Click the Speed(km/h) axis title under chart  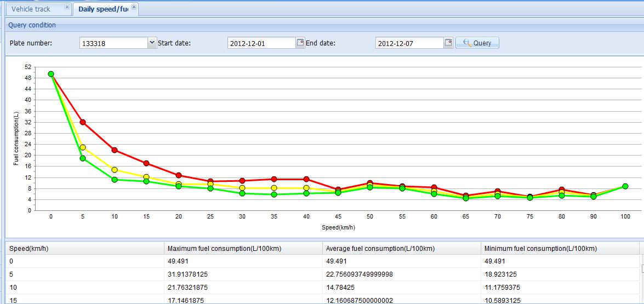click(x=338, y=226)
